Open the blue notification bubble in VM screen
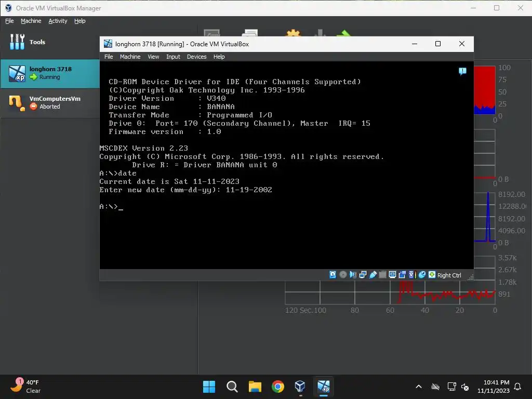The height and width of the screenshot is (399, 532). [x=462, y=71]
